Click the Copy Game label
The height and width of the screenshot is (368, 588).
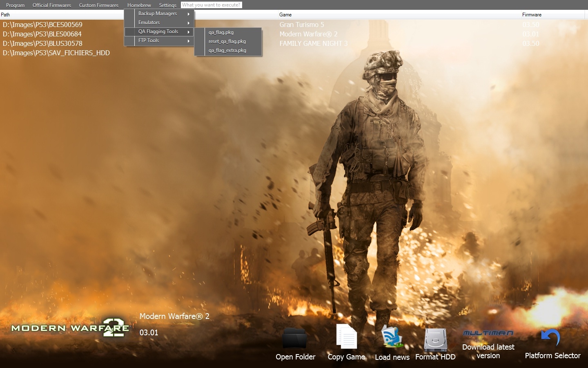point(346,357)
